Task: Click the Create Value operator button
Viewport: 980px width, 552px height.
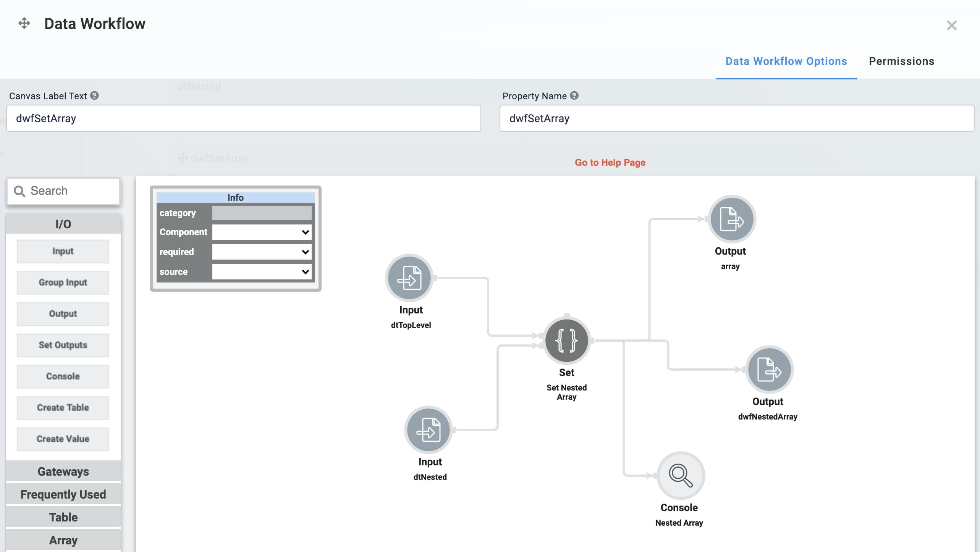Action: pyautogui.click(x=63, y=439)
